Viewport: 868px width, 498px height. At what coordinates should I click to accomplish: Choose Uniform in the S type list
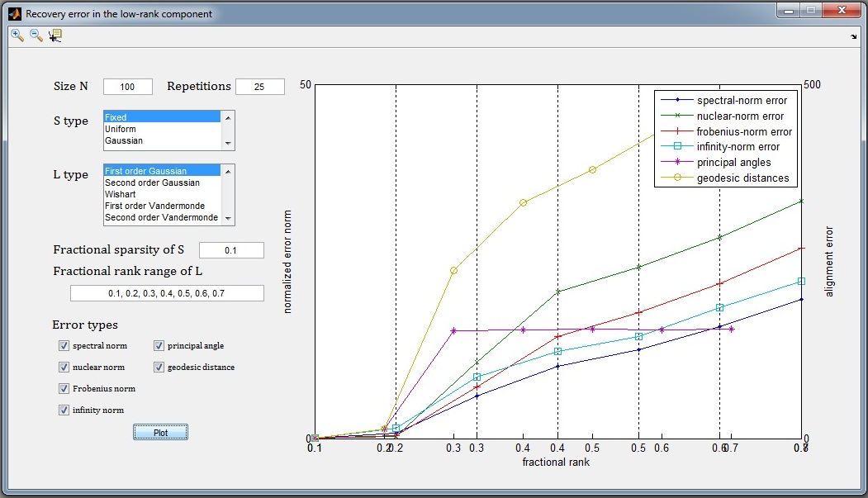click(x=121, y=130)
